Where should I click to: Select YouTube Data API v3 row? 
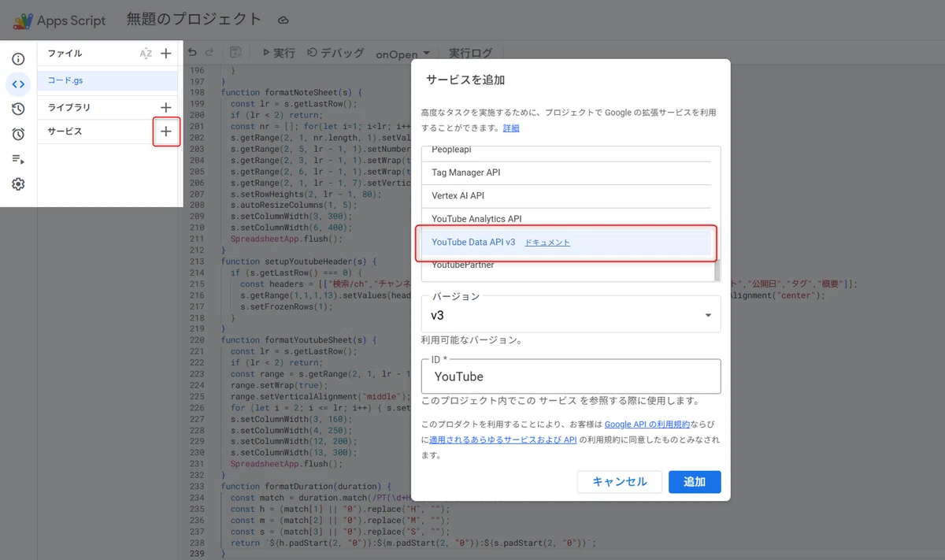[x=566, y=243]
